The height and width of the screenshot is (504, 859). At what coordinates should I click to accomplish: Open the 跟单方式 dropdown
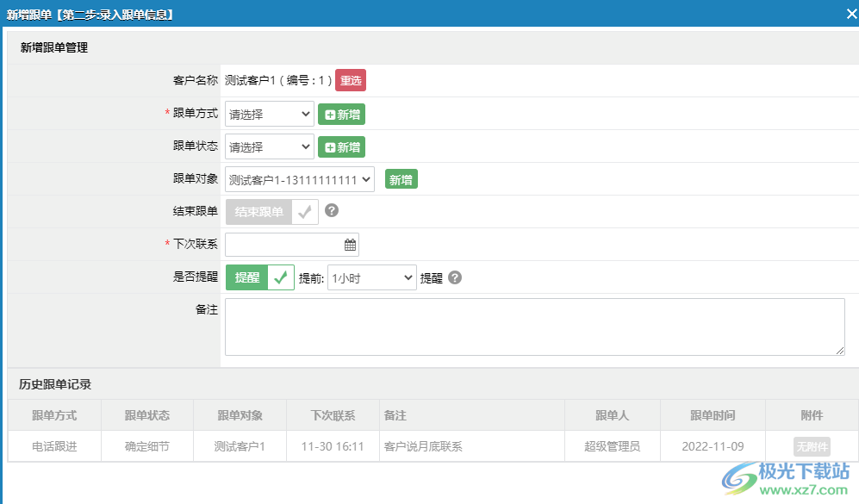coord(270,114)
